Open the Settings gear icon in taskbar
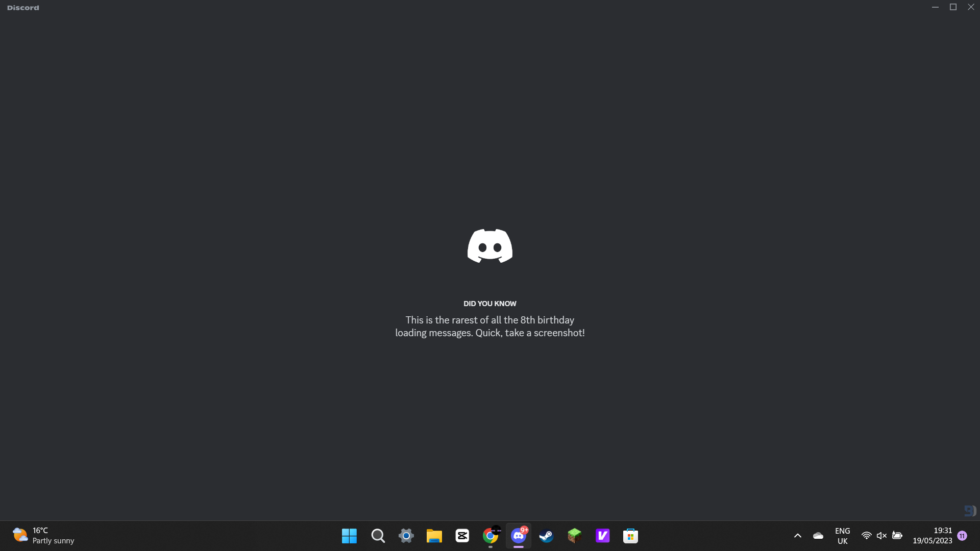980x551 pixels. point(406,536)
